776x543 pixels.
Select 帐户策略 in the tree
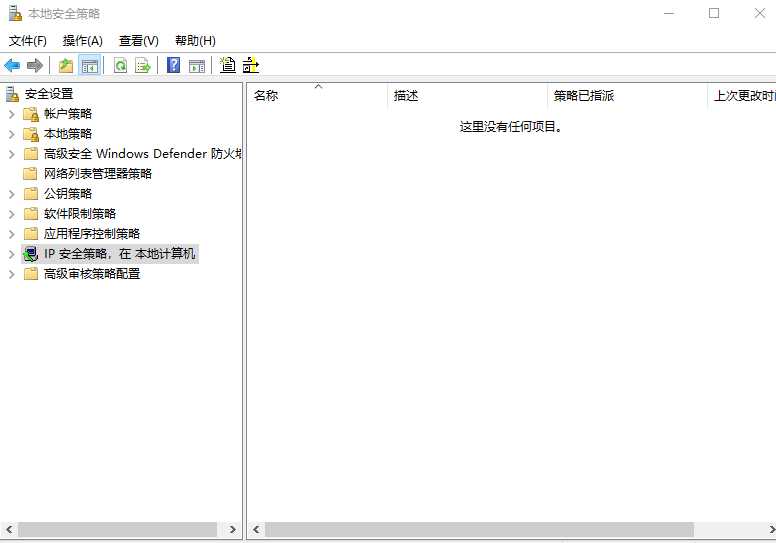[x=68, y=114]
